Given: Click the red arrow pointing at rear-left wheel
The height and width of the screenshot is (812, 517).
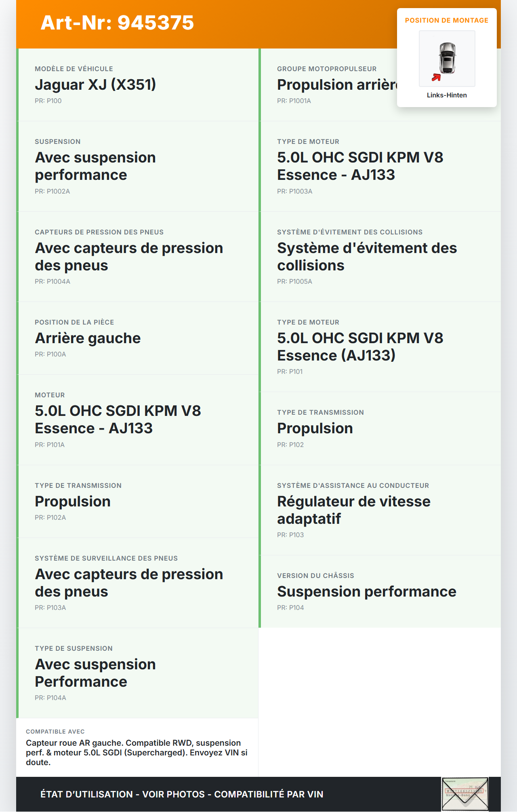Looking at the screenshot, I should (436, 77).
